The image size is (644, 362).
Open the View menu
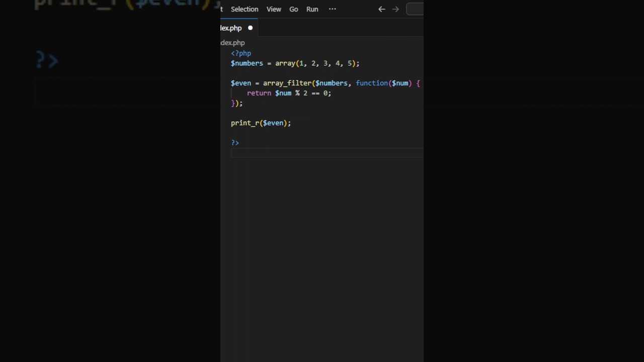pyautogui.click(x=274, y=9)
